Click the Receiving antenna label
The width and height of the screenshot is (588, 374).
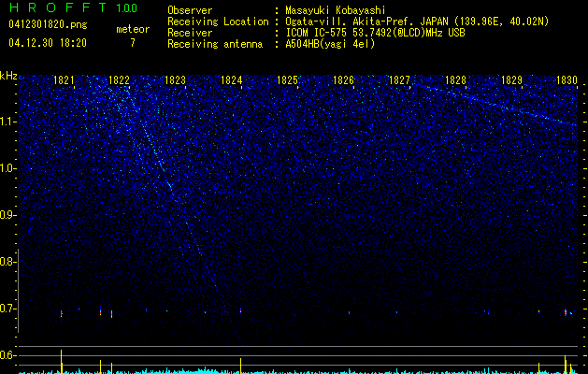(x=215, y=44)
